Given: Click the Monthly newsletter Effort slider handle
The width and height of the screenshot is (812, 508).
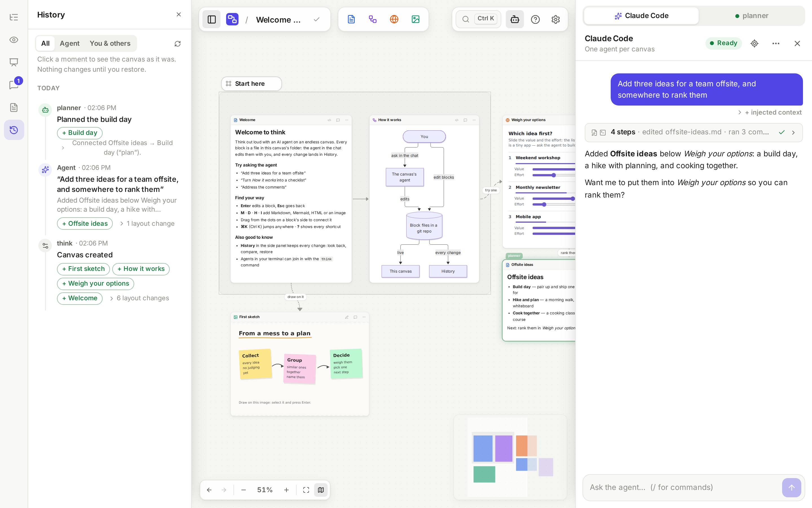Looking at the screenshot, I should [544, 204].
